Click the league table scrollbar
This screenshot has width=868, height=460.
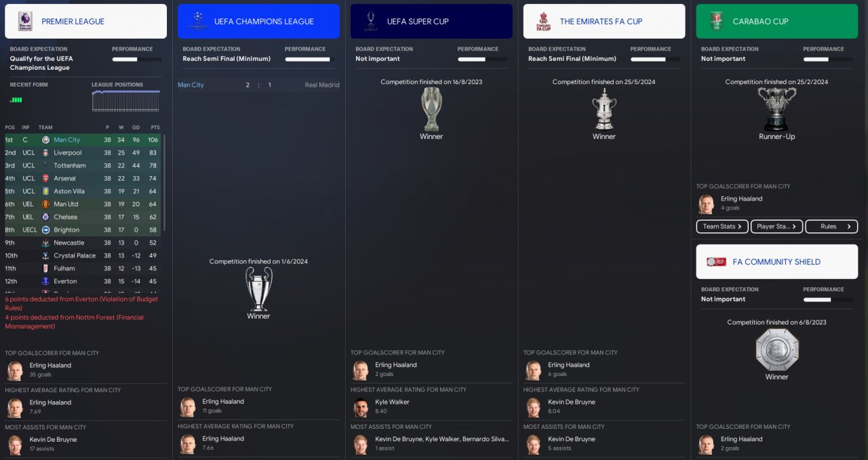[x=163, y=183]
